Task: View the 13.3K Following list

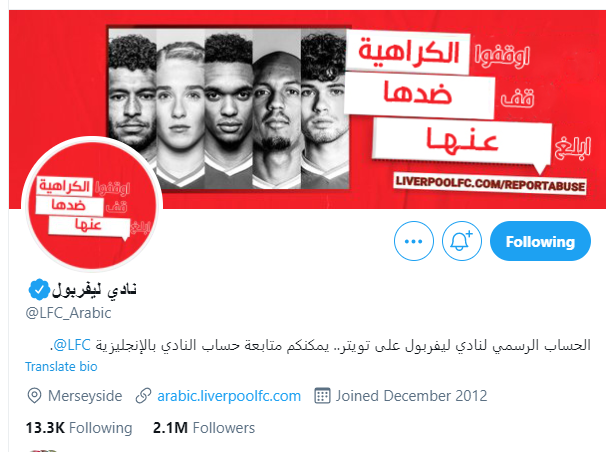Action: (79, 428)
